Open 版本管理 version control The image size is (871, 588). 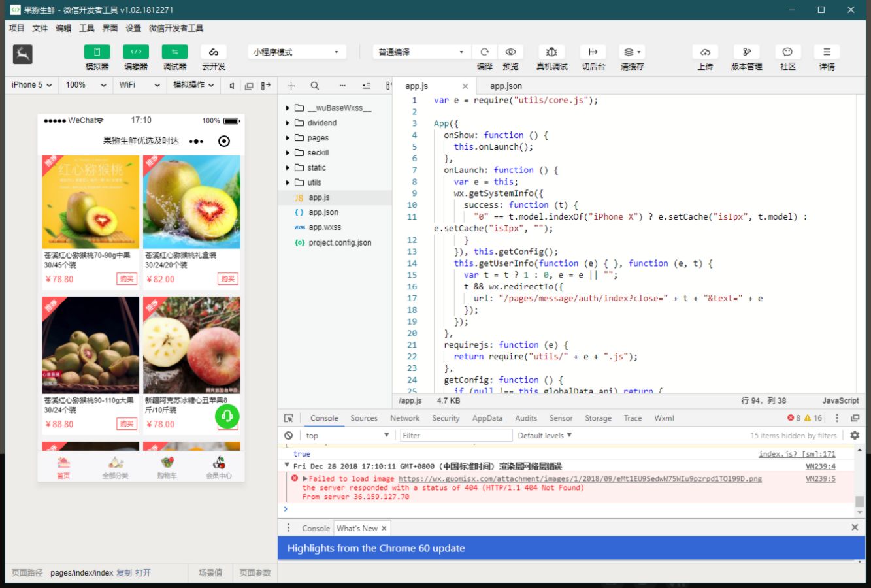[746, 52]
